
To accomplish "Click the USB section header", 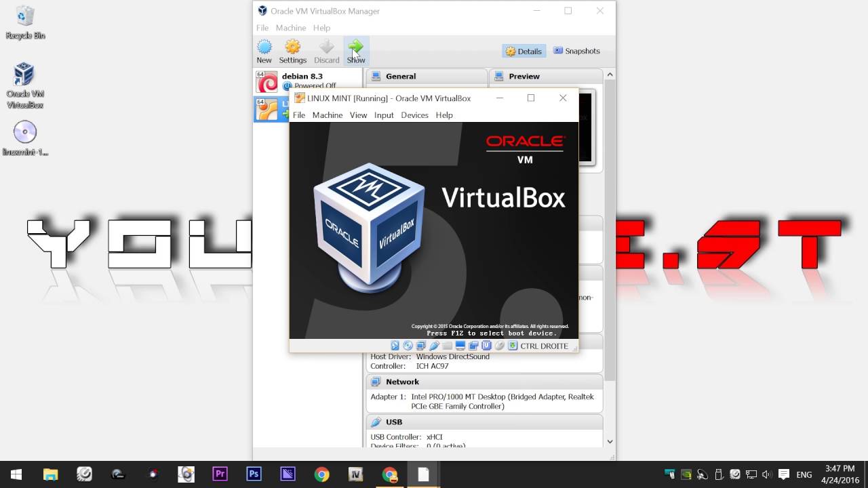I will (x=485, y=422).
